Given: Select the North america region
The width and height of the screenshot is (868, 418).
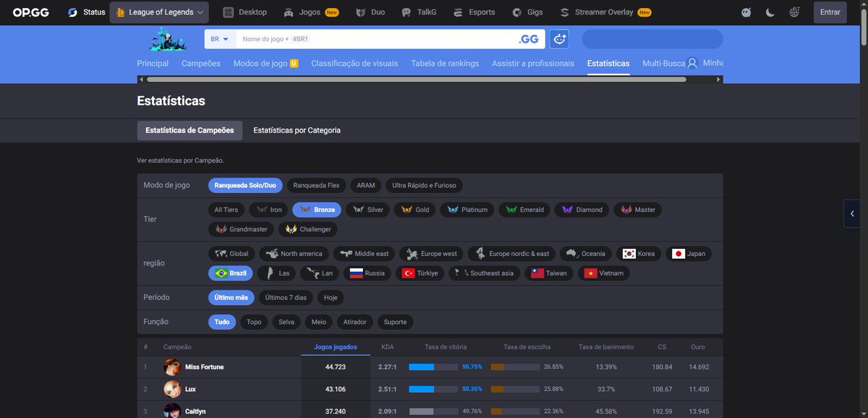Looking at the screenshot, I should tap(294, 254).
